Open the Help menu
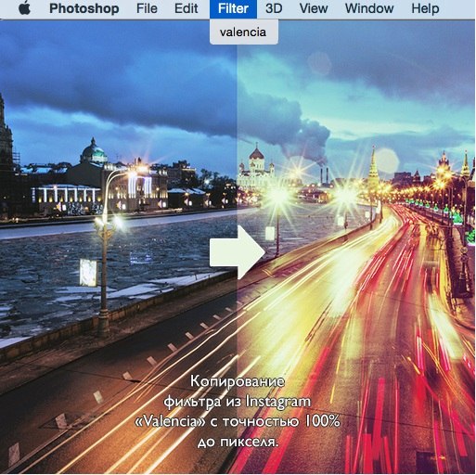Viewport: 476px width, 475px height. 425,8
